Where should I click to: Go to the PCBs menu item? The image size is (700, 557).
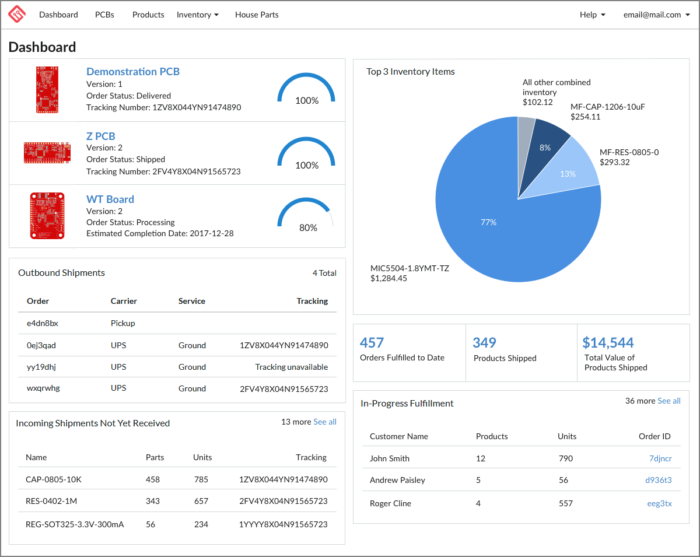coord(105,15)
